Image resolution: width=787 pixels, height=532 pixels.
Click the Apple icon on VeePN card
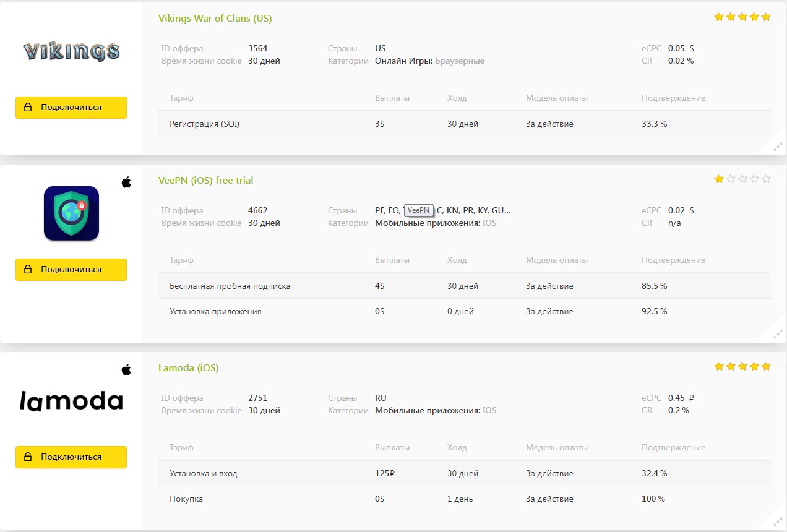126,182
